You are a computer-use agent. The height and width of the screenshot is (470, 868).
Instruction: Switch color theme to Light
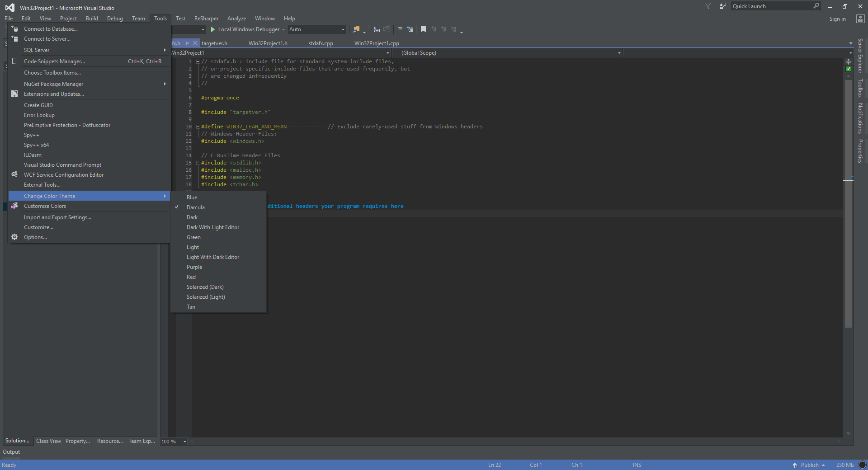218,247
